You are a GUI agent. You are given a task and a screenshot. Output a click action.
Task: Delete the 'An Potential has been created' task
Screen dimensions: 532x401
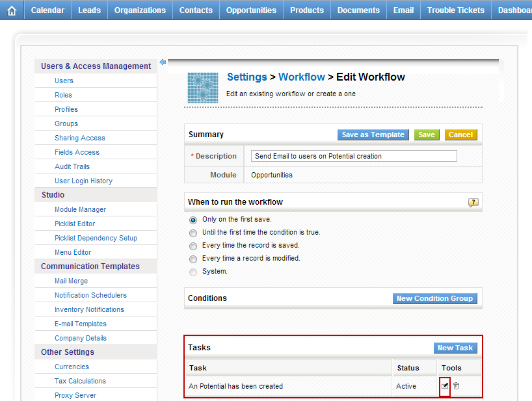pyautogui.click(x=457, y=386)
